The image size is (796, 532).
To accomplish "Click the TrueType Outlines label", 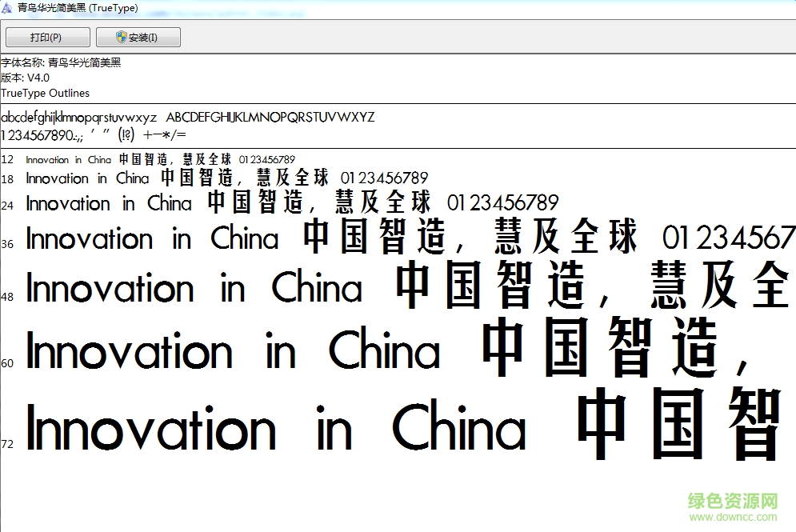I will coord(46,93).
